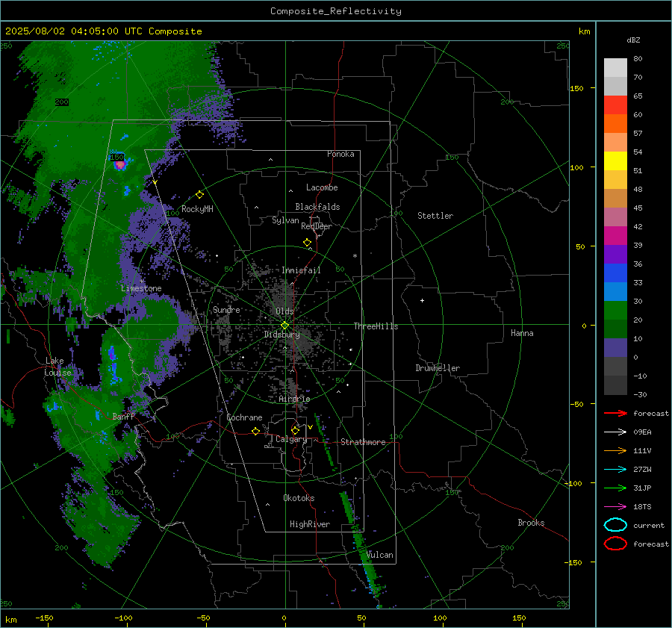Click the RockyMH label

197,209
